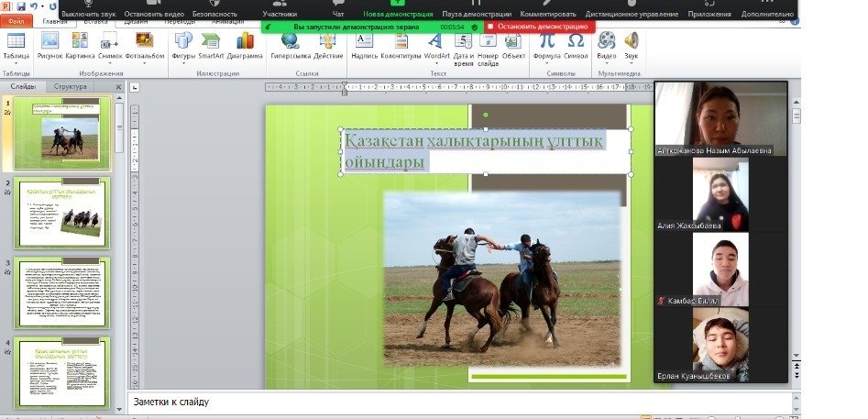
Task: Select the horse wrestling picture on slide
Action: tap(502, 279)
